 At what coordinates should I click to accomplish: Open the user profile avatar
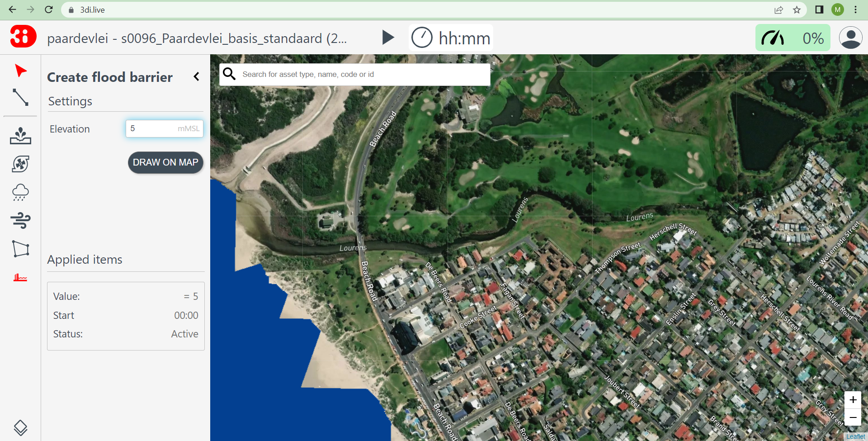pyautogui.click(x=851, y=38)
